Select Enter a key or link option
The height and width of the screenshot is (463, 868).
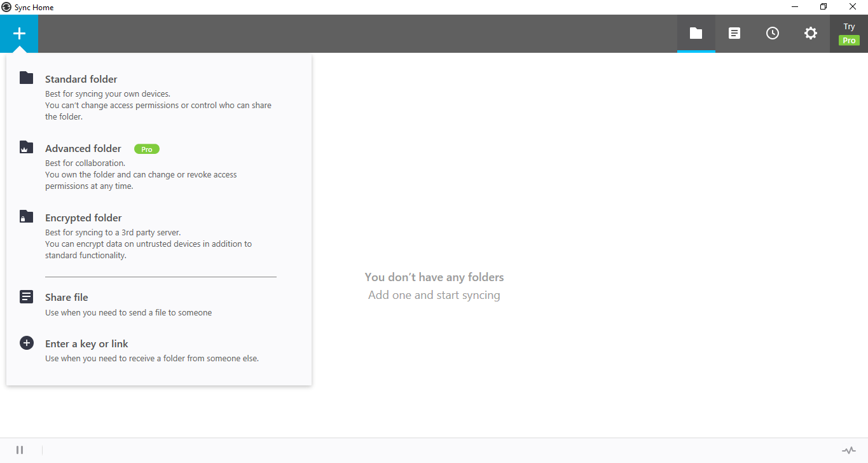tap(86, 343)
